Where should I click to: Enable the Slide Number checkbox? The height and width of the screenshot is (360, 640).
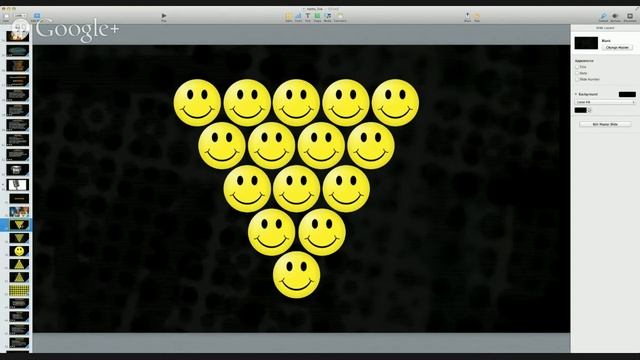click(577, 79)
